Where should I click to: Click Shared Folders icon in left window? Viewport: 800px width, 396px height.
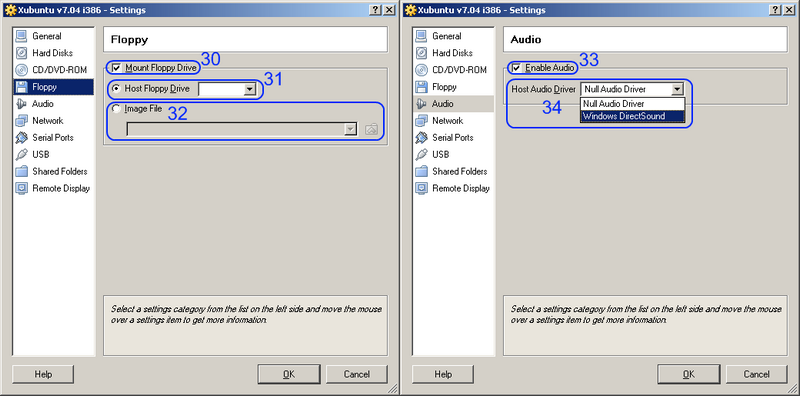click(21, 171)
